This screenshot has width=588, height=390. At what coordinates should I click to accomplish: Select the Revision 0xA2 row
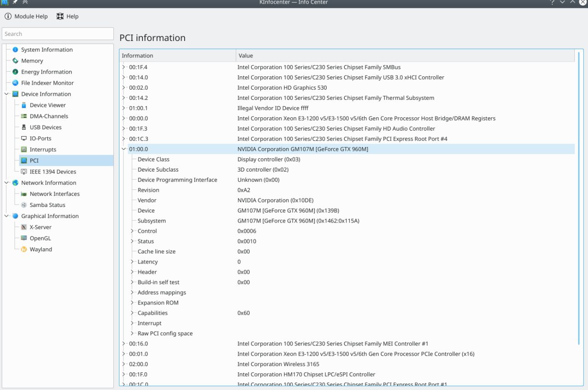pos(347,190)
